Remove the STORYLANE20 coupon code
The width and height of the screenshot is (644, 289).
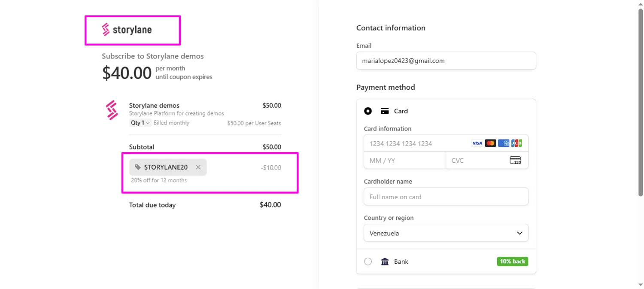(x=198, y=167)
